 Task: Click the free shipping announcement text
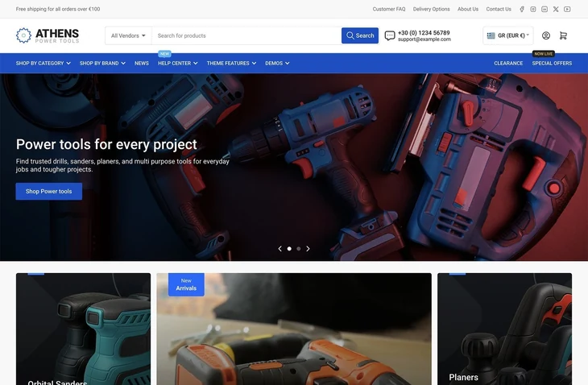[x=58, y=9]
